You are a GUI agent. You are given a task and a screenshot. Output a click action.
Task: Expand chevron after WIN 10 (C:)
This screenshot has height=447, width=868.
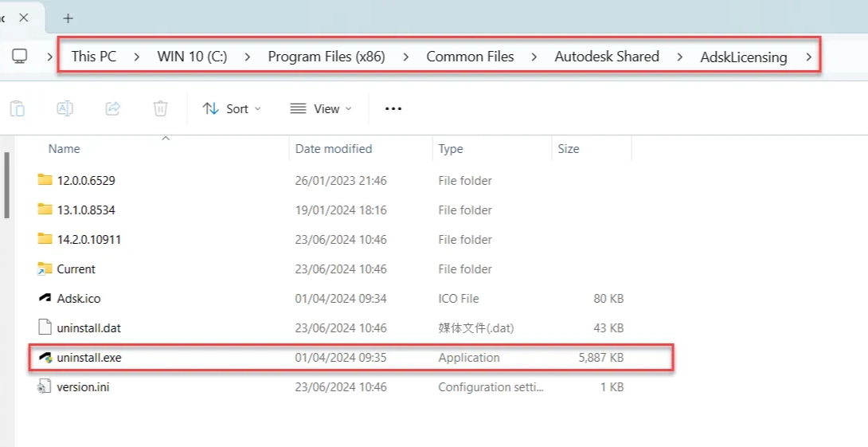coord(248,57)
